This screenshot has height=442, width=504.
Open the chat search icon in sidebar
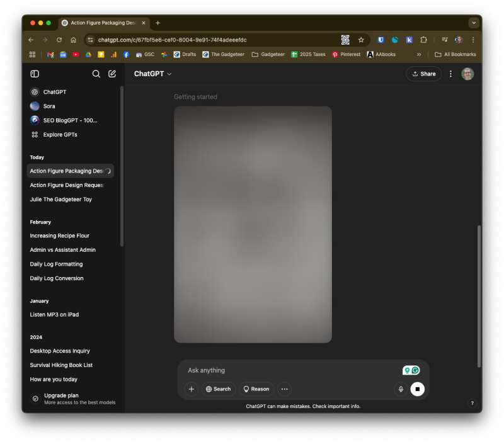click(96, 74)
